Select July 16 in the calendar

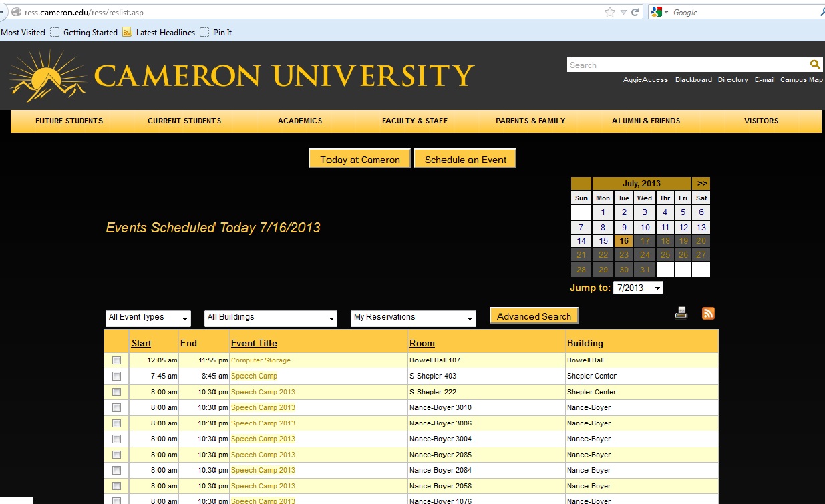[x=624, y=241]
